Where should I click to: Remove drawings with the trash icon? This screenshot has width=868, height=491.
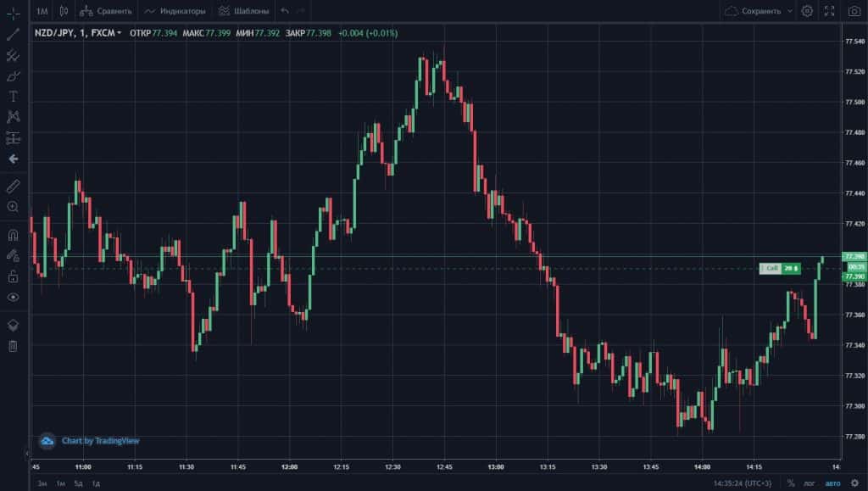coord(13,346)
